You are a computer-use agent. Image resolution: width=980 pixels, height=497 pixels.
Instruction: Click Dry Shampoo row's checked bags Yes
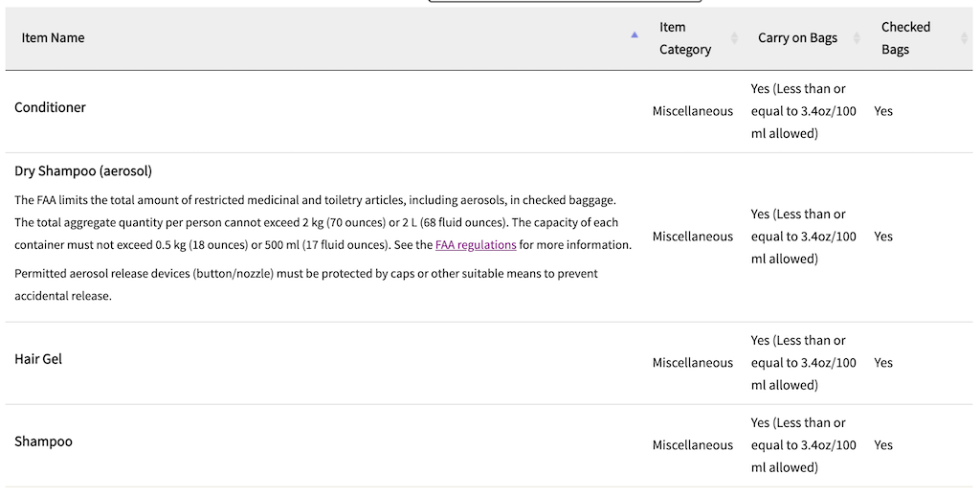pyautogui.click(x=883, y=237)
